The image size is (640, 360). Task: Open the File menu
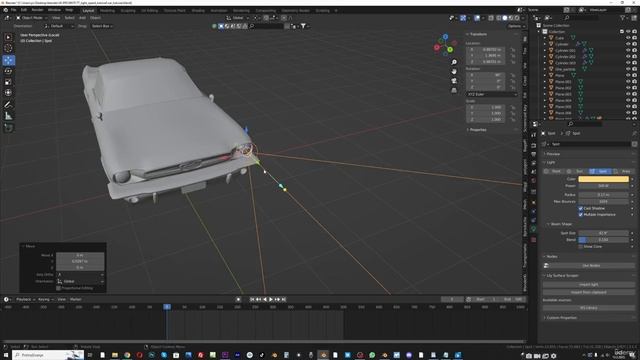[13, 10]
